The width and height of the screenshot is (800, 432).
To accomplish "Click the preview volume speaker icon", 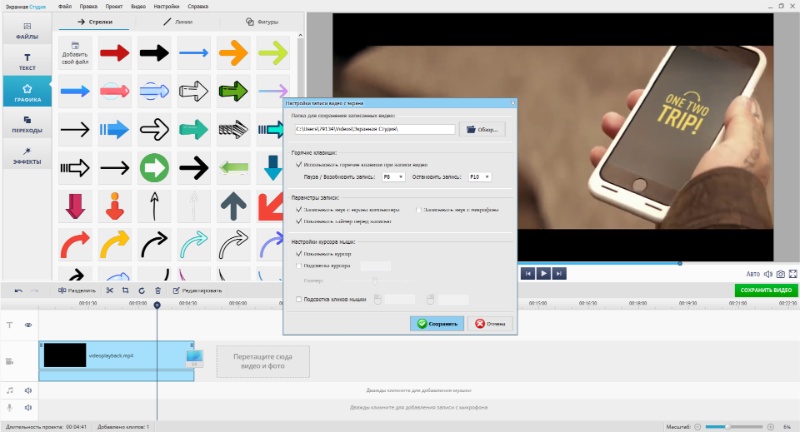I will [768, 274].
